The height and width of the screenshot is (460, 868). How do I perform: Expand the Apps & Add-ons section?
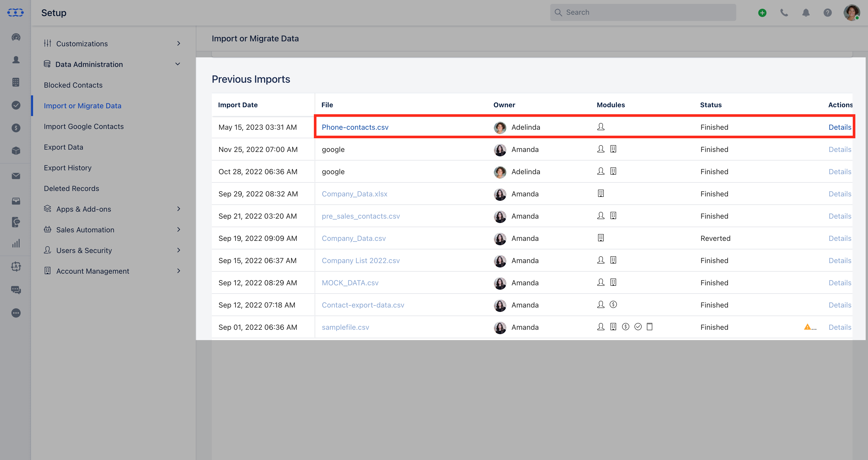[113, 209]
